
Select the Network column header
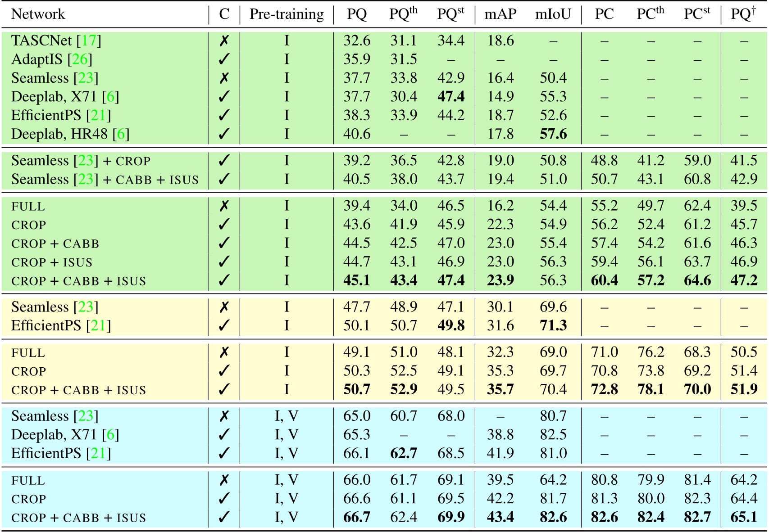tap(38, 14)
